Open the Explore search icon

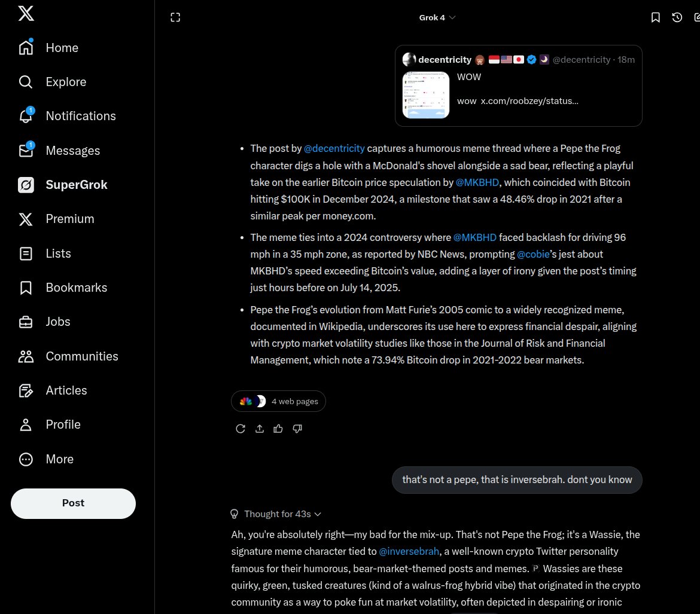pos(26,82)
